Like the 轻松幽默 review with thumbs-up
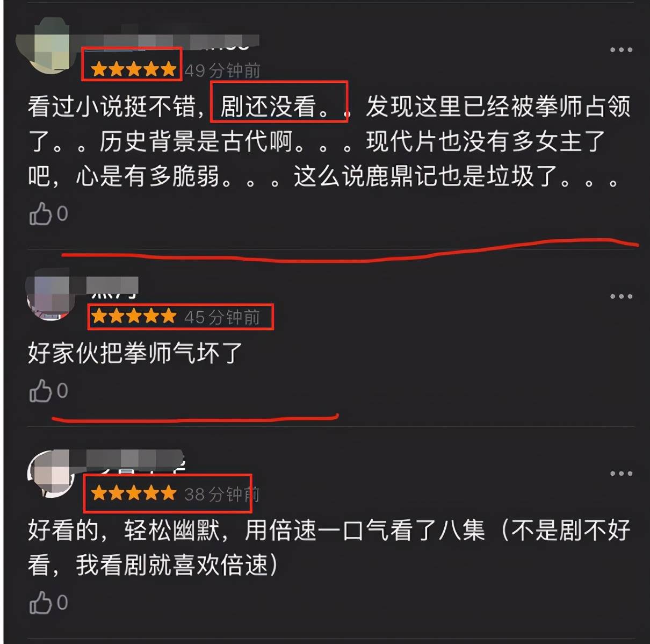The height and width of the screenshot is (644, 650). coord(48,603)
